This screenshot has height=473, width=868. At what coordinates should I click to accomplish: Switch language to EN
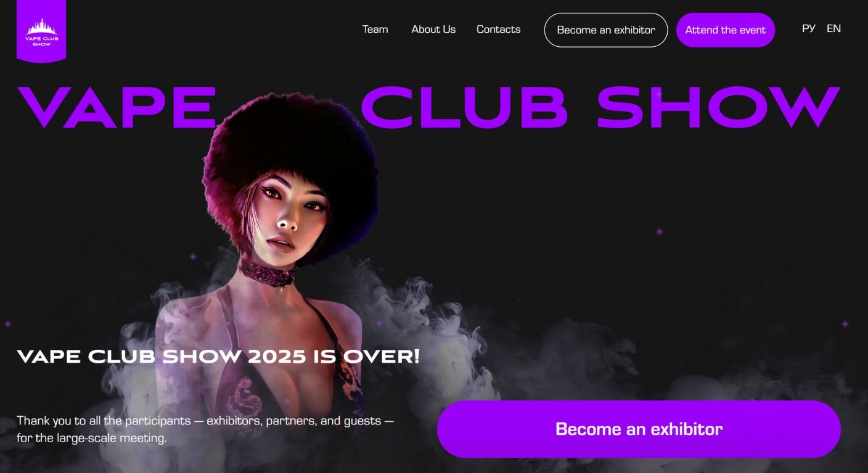[833, 29]
